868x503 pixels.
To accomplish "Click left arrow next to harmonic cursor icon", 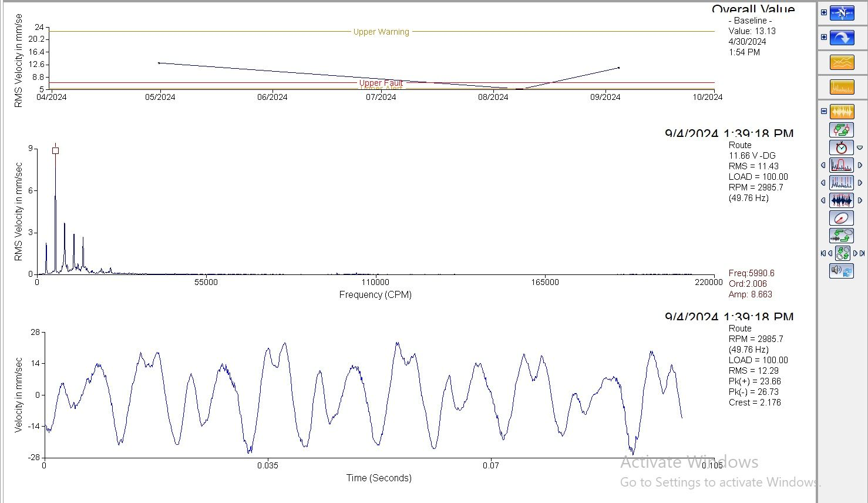I will pyautogui.click(x=823, y=183).
